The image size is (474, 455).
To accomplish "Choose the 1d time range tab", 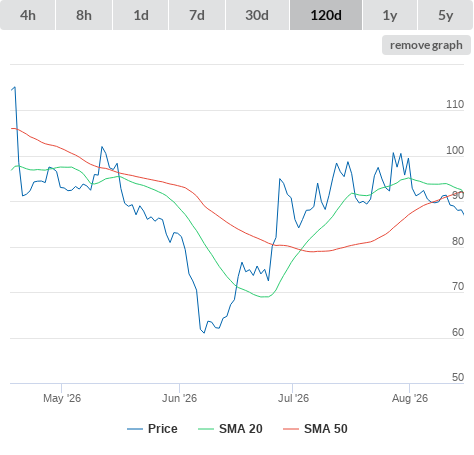I will point(141,15).
